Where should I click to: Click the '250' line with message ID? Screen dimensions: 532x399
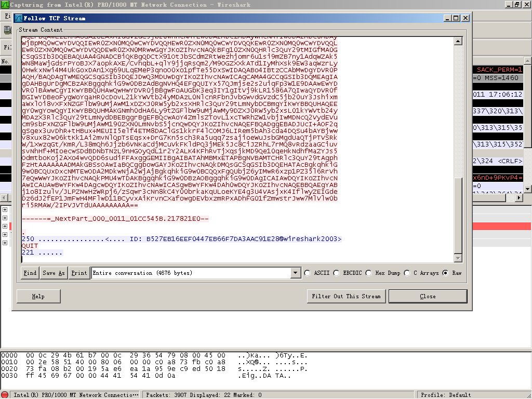181,239
